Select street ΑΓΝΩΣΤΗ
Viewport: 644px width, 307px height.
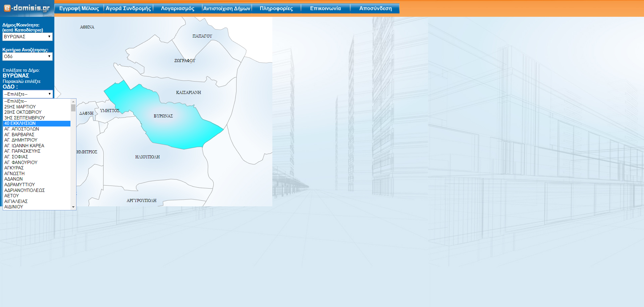(37, 173)
